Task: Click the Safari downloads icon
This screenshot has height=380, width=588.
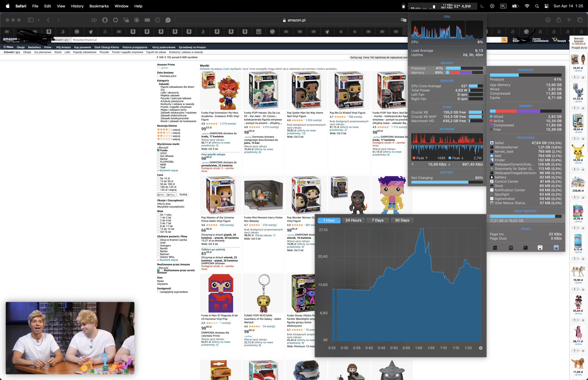Action: tap(548, 20)
